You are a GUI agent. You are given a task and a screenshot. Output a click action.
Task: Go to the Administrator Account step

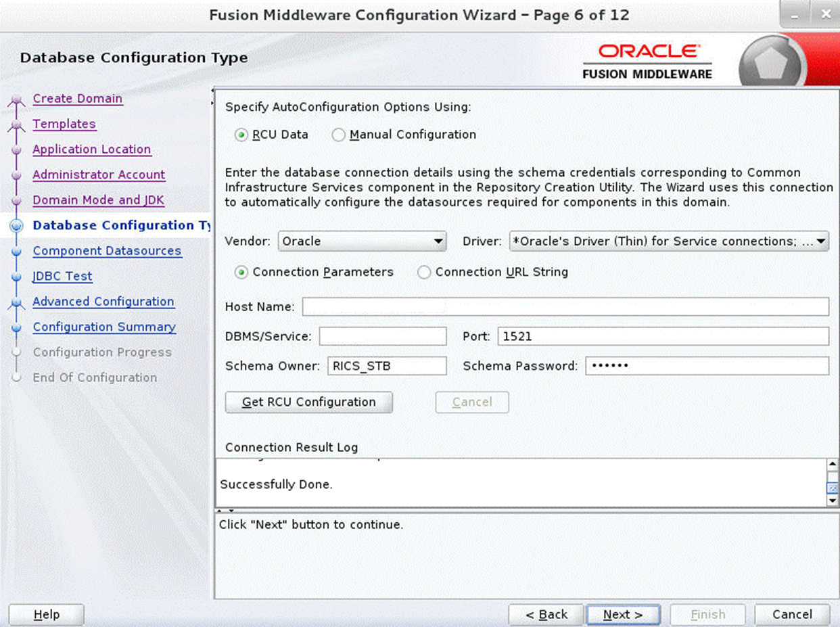pos(99,175)
